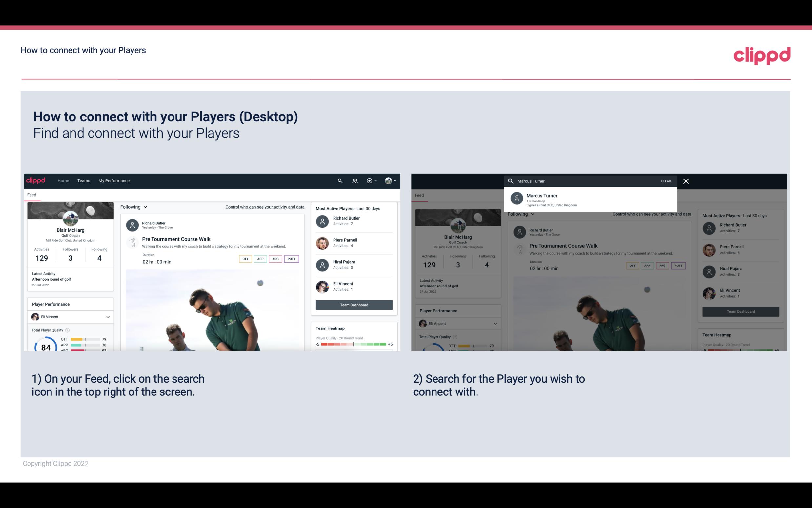Click the PUTT performance category icon
The width and height of the screenshot is (812, 508).
[291, 259]
